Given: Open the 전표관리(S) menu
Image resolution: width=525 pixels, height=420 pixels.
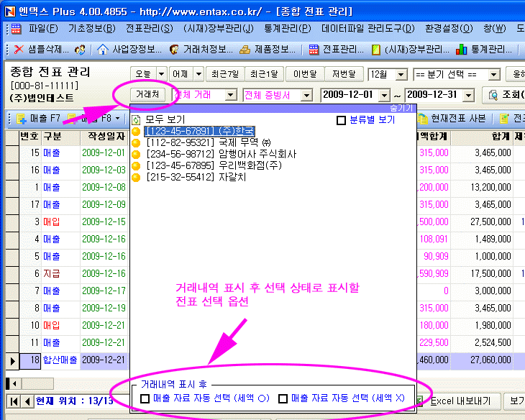Looking at the screenshot, I should click(149, 29).
